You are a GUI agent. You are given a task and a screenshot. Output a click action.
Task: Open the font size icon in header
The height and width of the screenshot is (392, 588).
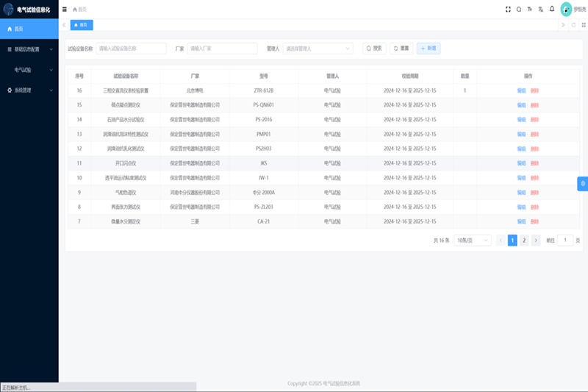[x=530, y=10]
